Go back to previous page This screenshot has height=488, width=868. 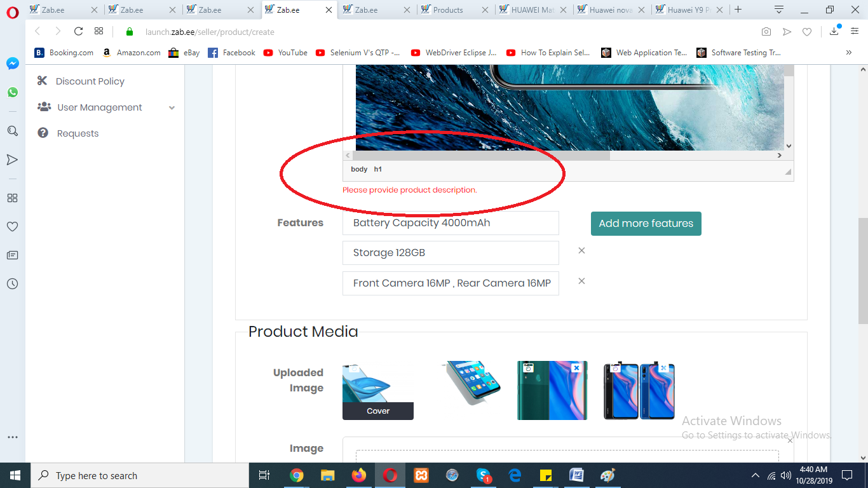37,31
